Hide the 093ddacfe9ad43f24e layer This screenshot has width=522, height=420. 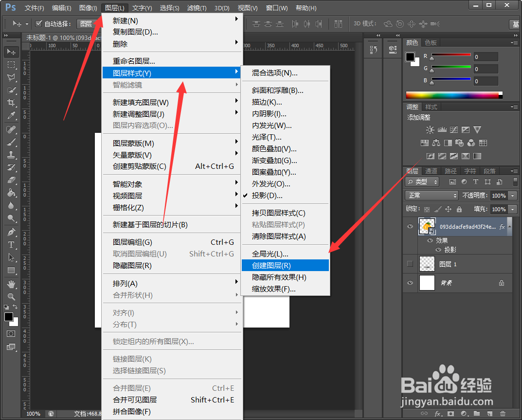click(x=410, y=226)
